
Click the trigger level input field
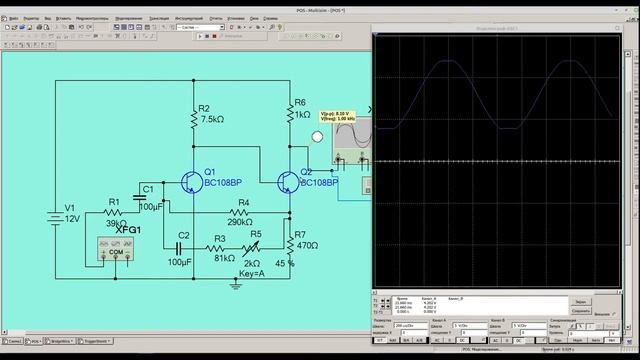coord(589,333)
